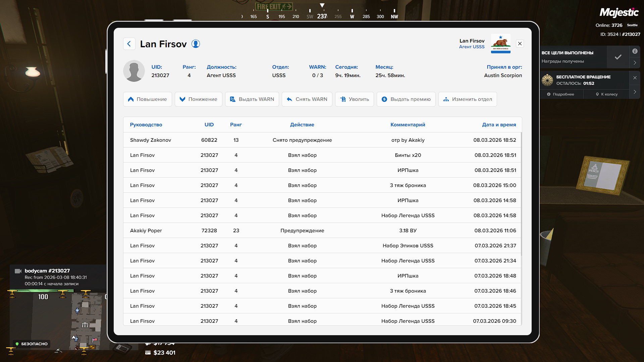Promote member with Повышение button
Image resolution: width=644 pixels, height=362 pixels.
(147, 99)
